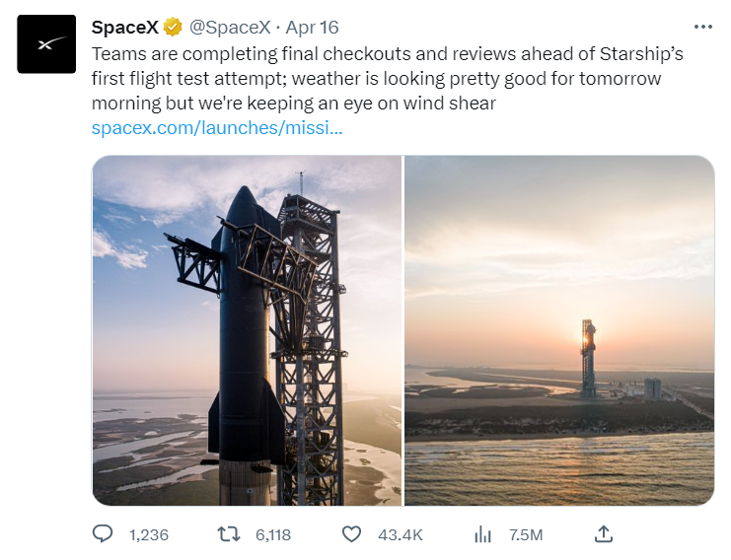Screen dimensions: 731x560
Task: Open the three-dot More options menu
Action: pos(702,27)
